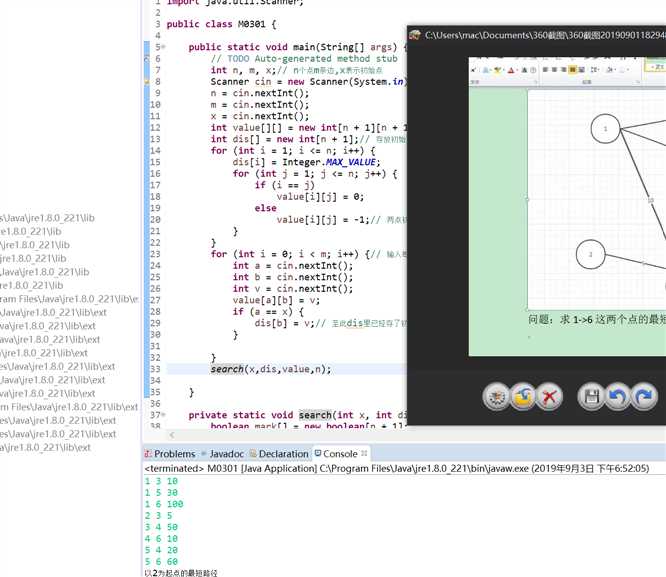The image size is (666, 577).
Task: Close the Console view with its X
Action: pos(364,453)
